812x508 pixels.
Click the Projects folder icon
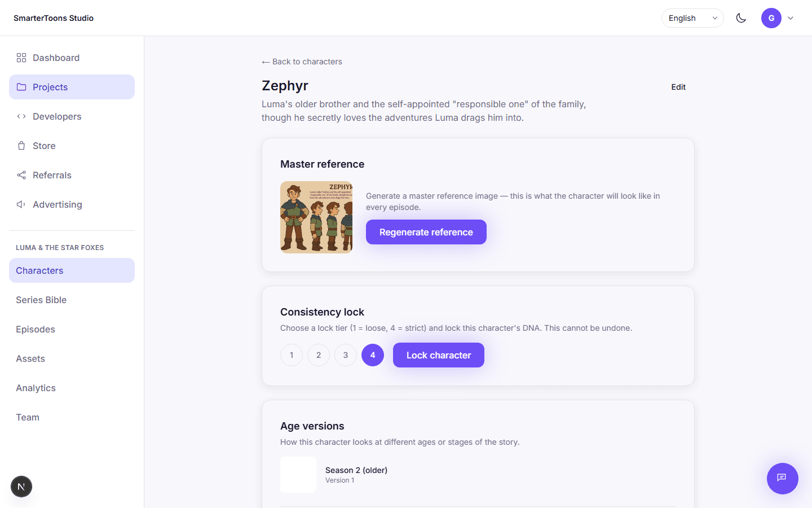pos(21,87)
